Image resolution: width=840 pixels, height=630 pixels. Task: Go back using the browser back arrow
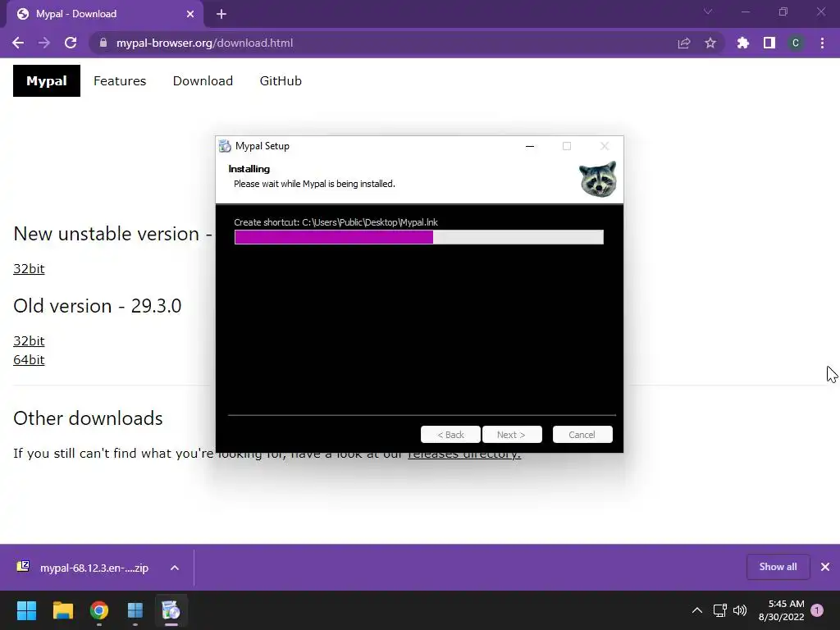18,43
